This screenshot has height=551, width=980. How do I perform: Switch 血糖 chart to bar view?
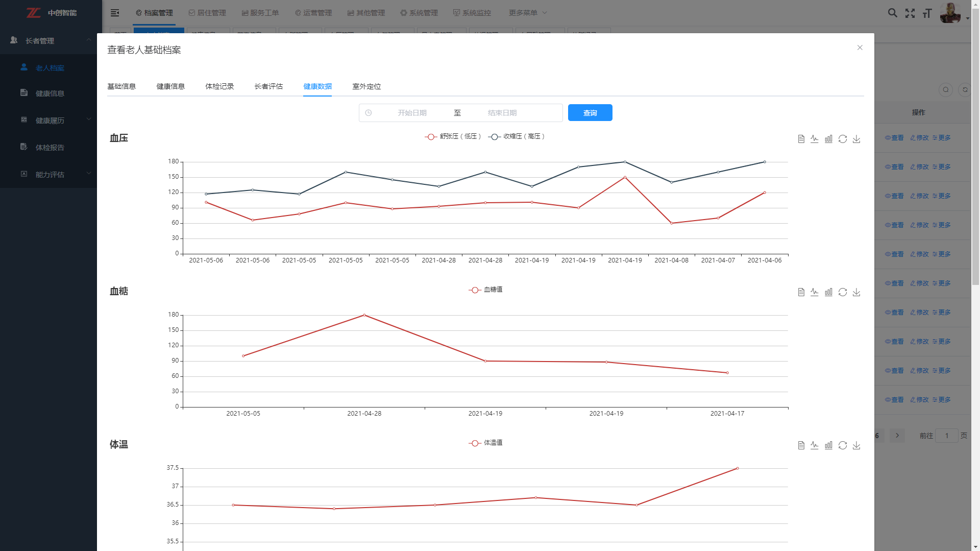pyautogui.click(x=828, y=292)
